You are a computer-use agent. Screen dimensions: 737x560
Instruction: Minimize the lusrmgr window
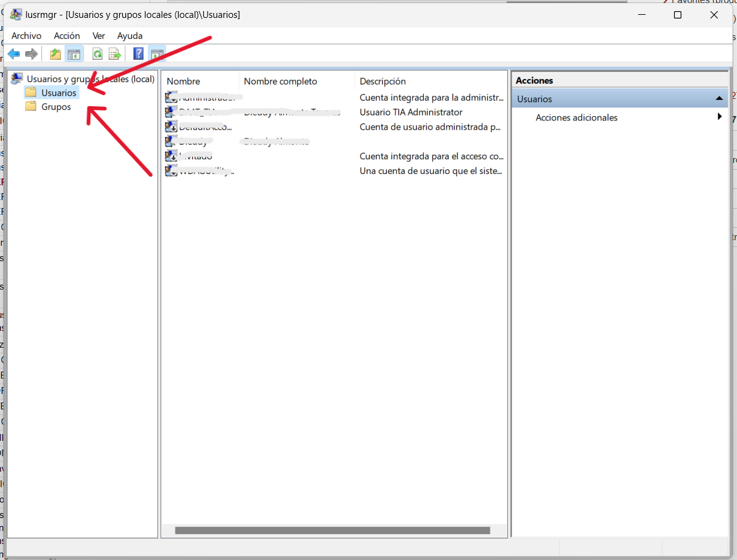coord(642,15)
